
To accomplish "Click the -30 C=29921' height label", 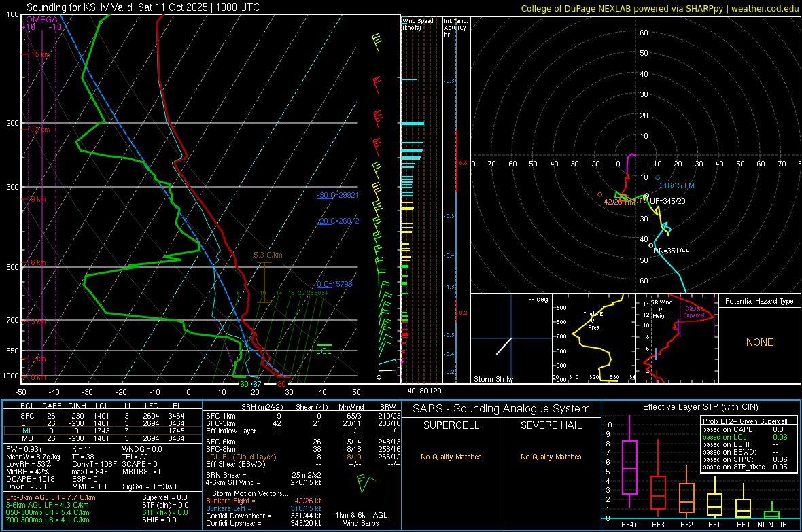I will [338, 195].
